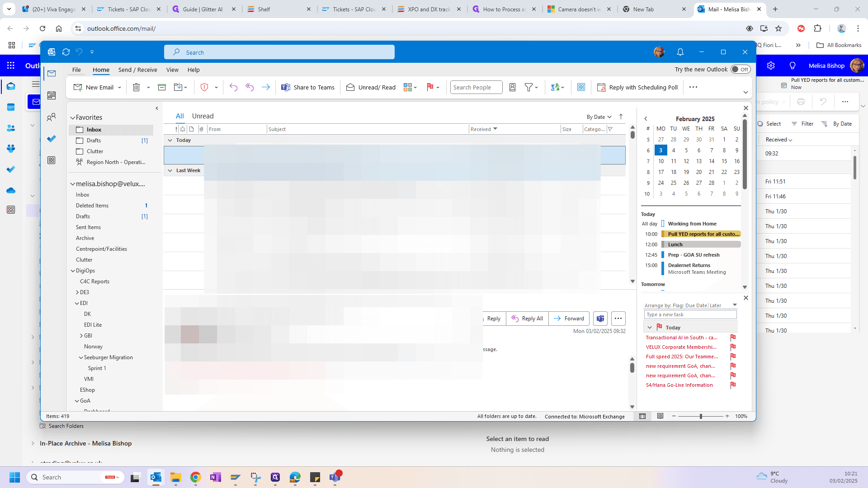Show the All messages tab
Screen dimensions: 868x488
[x=179, y=116]
